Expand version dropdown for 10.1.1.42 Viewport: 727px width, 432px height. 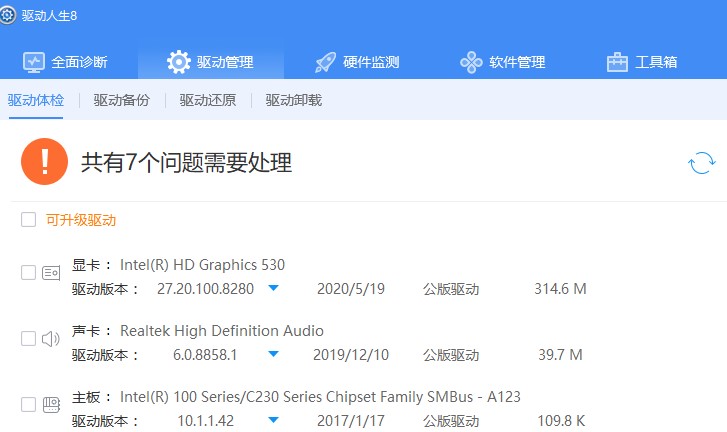tap(274, 420)
